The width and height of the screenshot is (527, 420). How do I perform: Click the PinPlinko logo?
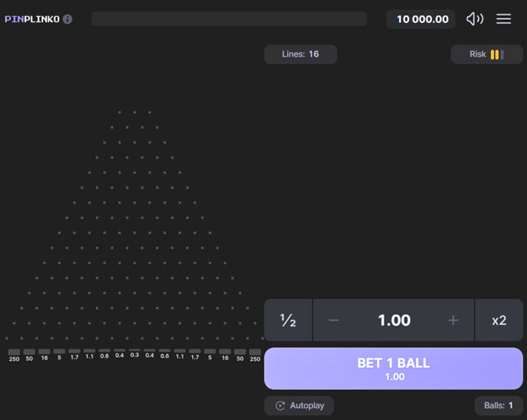32,19
